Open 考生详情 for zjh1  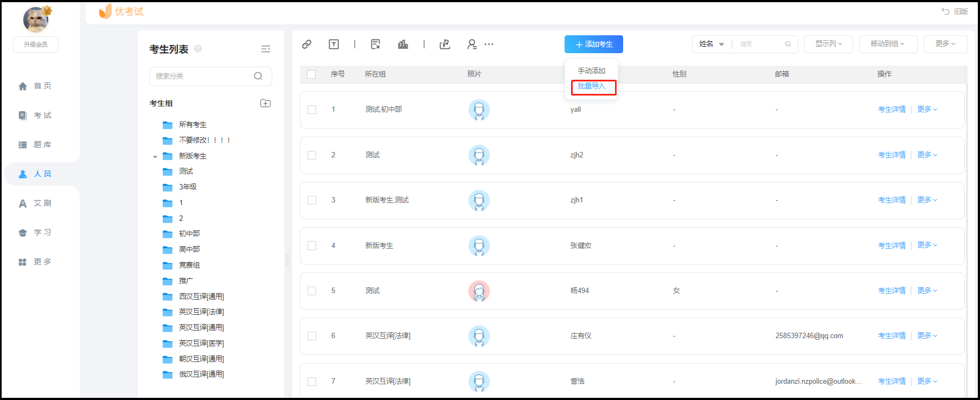pyautogui.click(x=892, y=200)
